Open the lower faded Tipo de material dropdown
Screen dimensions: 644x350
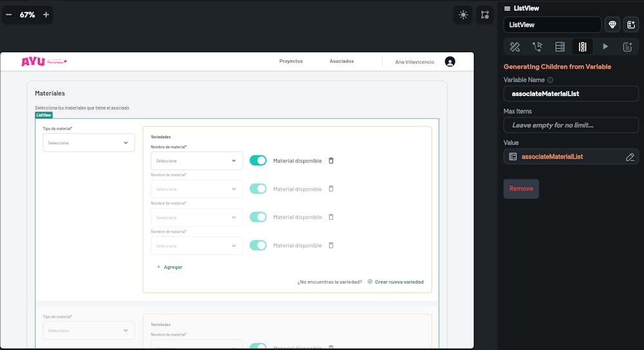coord(89,331)
